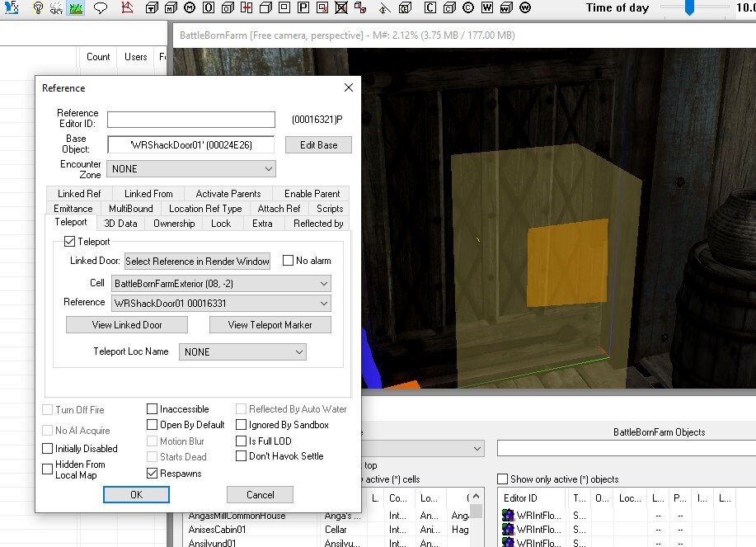This screenshot has width=756, height=547.
Task: Open the Ownership tab
Action: 174,224
